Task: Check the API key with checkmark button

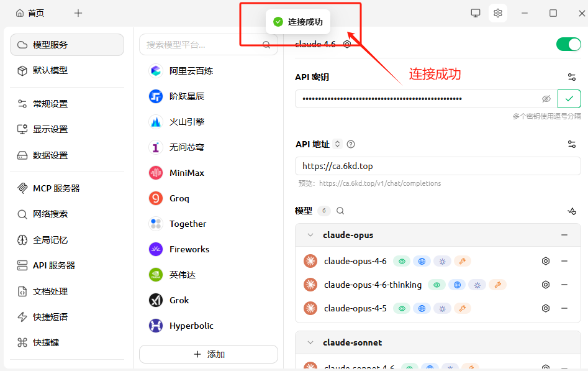Action: pos(569,99)
